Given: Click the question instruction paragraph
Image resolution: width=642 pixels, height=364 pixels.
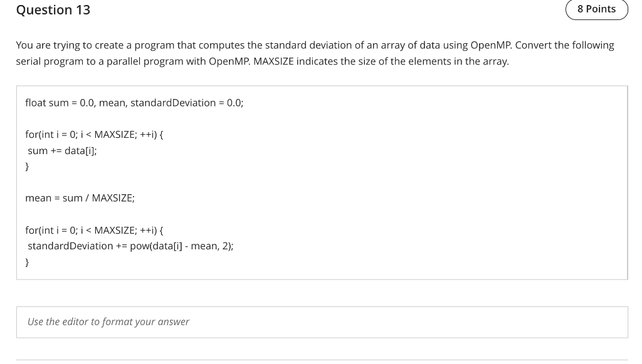Looking at the screenshot, I should tap(313, 53).
